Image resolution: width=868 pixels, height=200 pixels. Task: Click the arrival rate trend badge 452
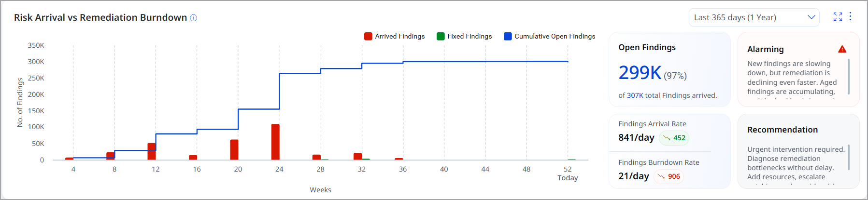(674, 138)
